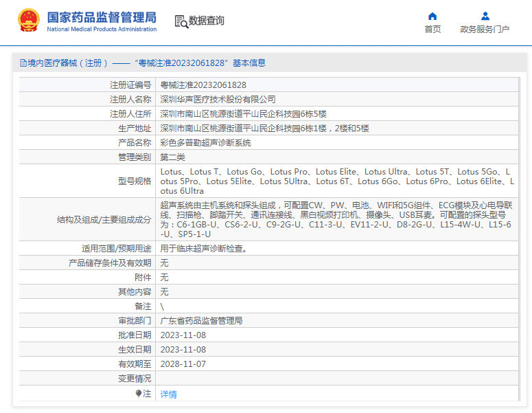Screen dimensions: 532x413
Task: Click the NMPA national emblem logo
Action: pyautogui.click(x=29, y=21)
